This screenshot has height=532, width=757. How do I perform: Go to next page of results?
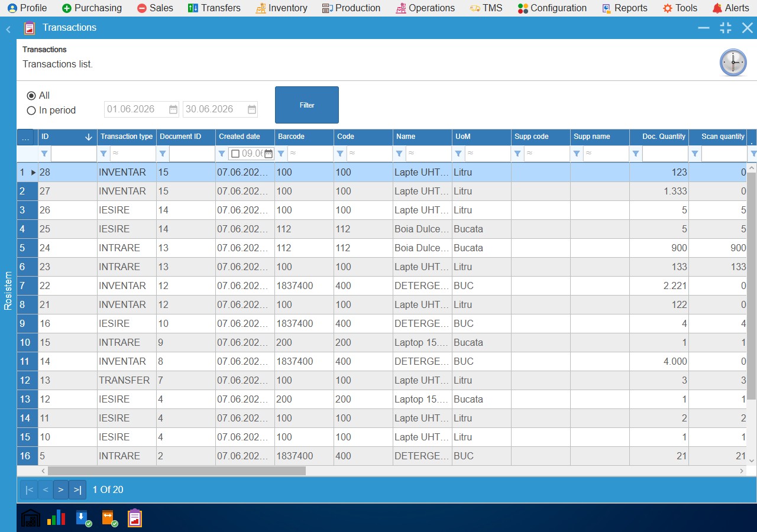(61, 490)
